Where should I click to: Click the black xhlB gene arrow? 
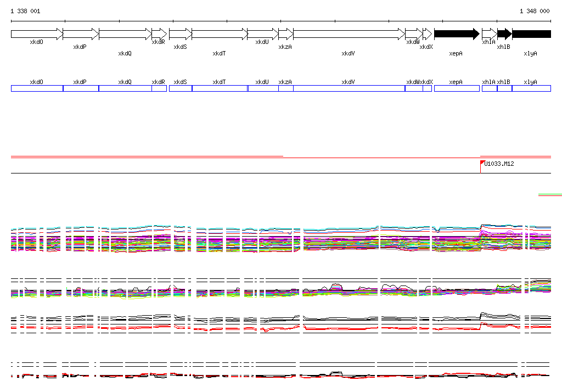coord(504,34)
